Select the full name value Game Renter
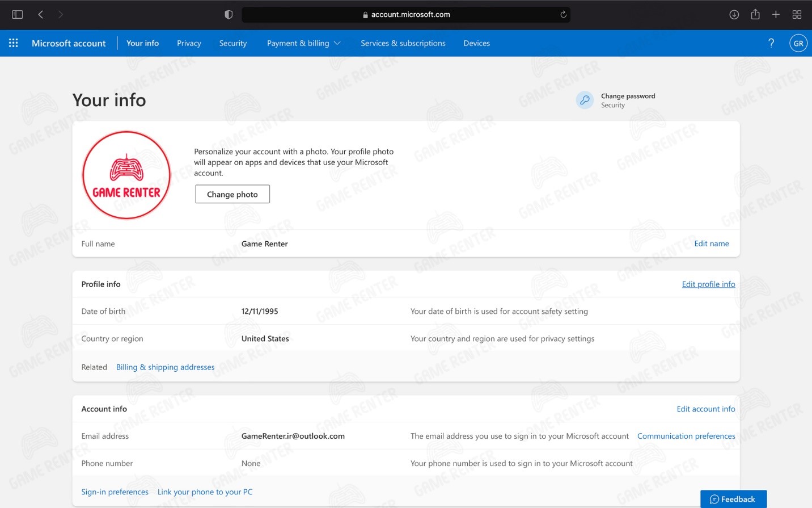This screenshot has height=508, width=812. tap(264, 243)
